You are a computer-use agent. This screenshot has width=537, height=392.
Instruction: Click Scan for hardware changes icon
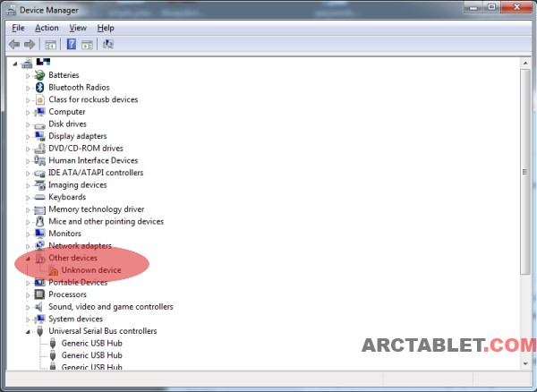point(108,44)
